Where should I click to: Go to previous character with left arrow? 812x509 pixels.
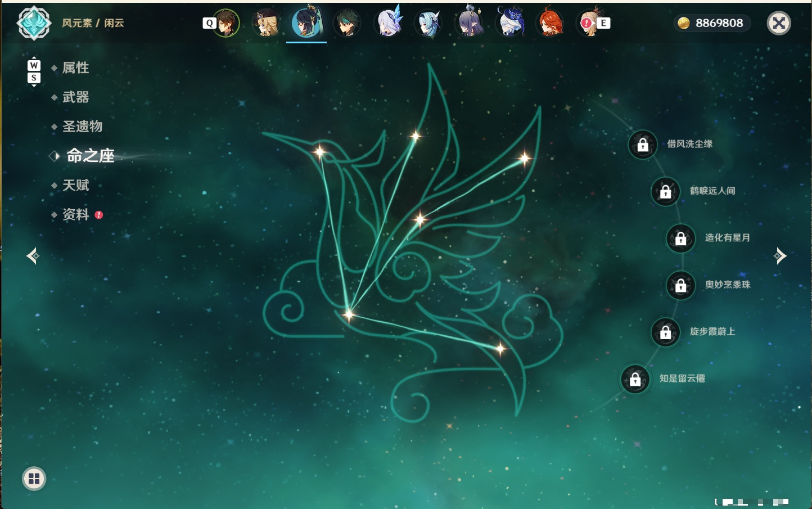[x=33, y=256]
